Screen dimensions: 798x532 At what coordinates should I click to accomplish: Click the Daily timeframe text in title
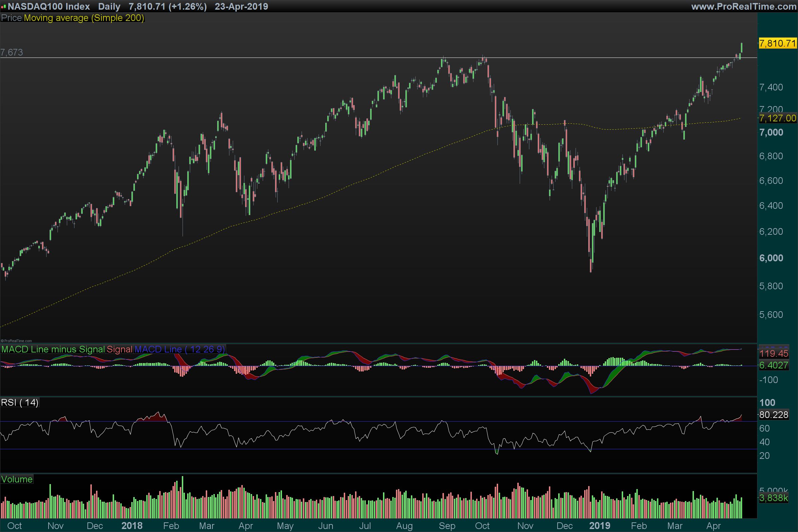coord(109,6)
